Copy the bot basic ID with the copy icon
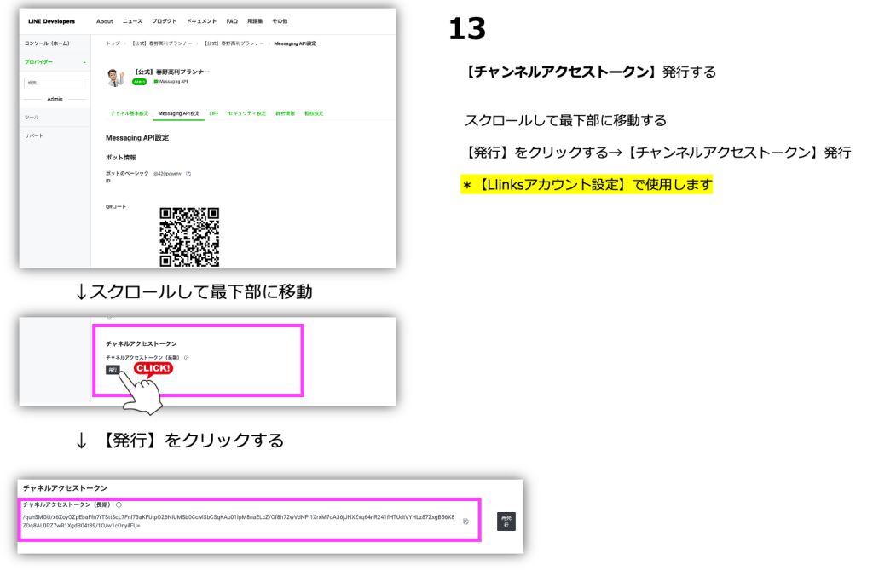 (188, 174)
